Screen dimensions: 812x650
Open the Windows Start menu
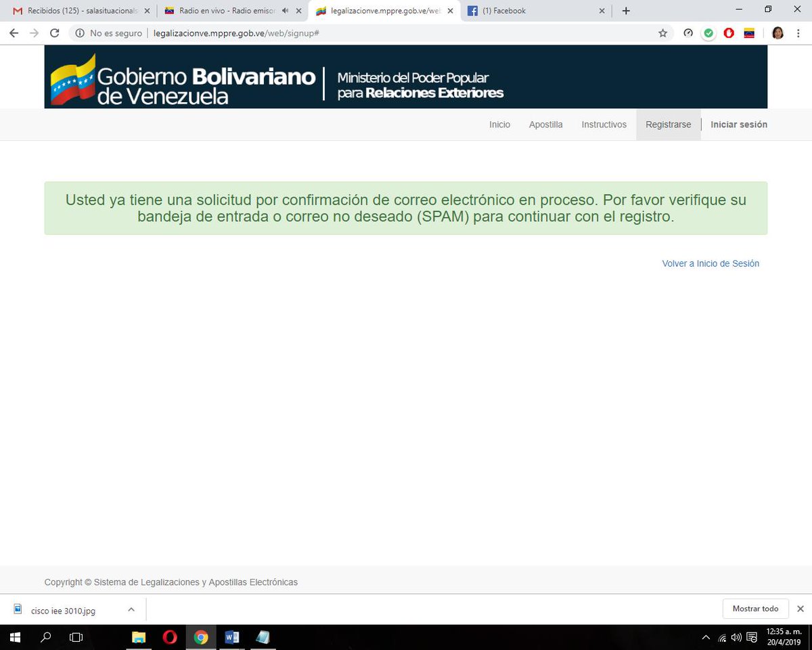(x=15, y=637)
